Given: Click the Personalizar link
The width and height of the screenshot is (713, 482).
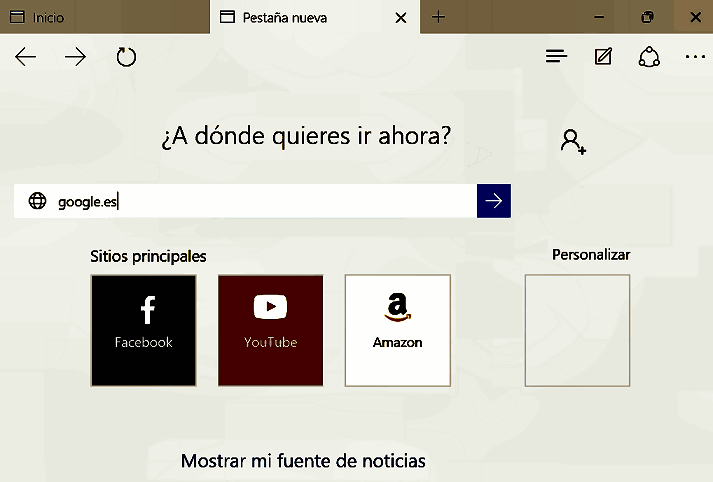Looking at the screenshot, I should tap(591, 255).
